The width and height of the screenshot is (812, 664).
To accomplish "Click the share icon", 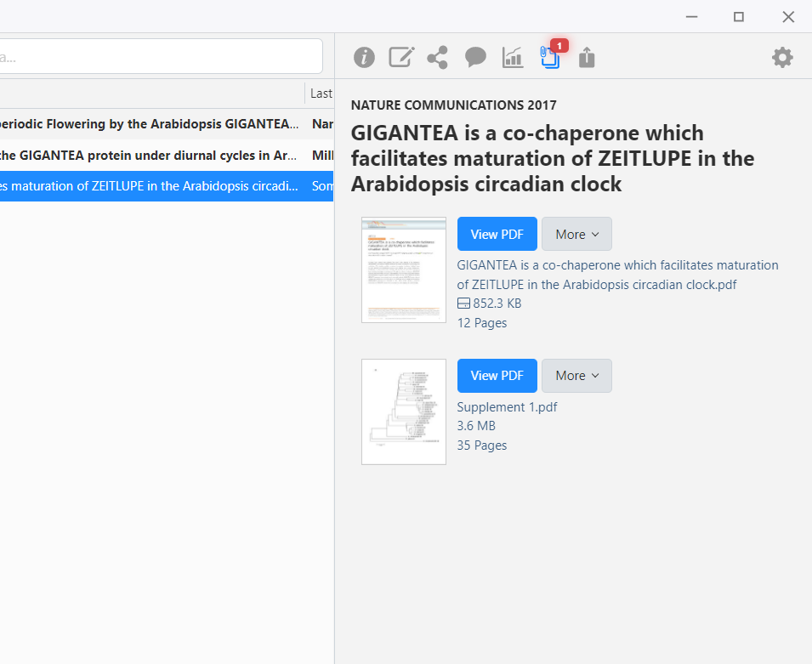I will pyautogui.click(x=438, y=57).
